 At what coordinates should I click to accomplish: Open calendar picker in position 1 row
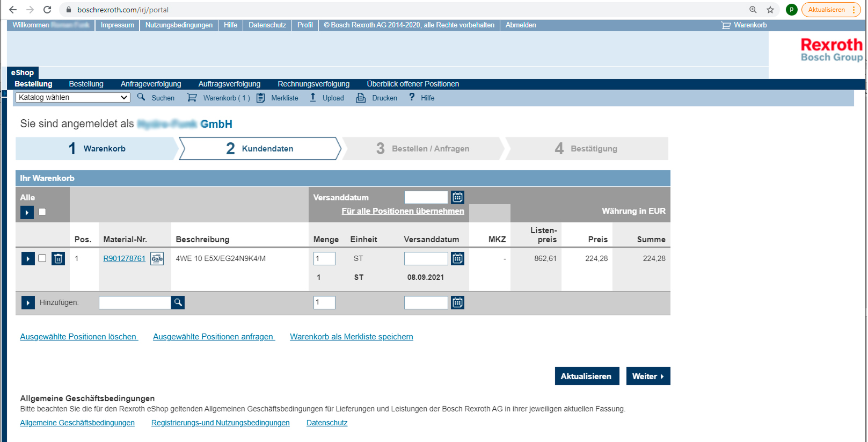[x=457, y=259]
